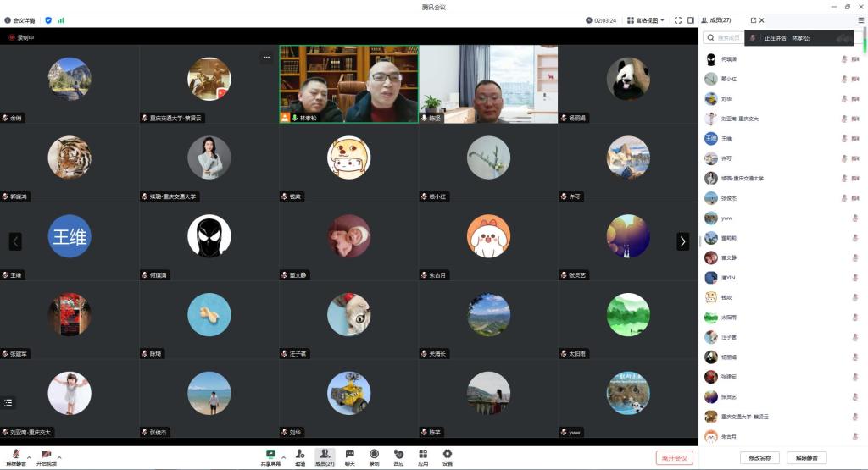Click the blue security shield icon
Image resolution: width=868 pixels, height=470 pixels.
48,20
